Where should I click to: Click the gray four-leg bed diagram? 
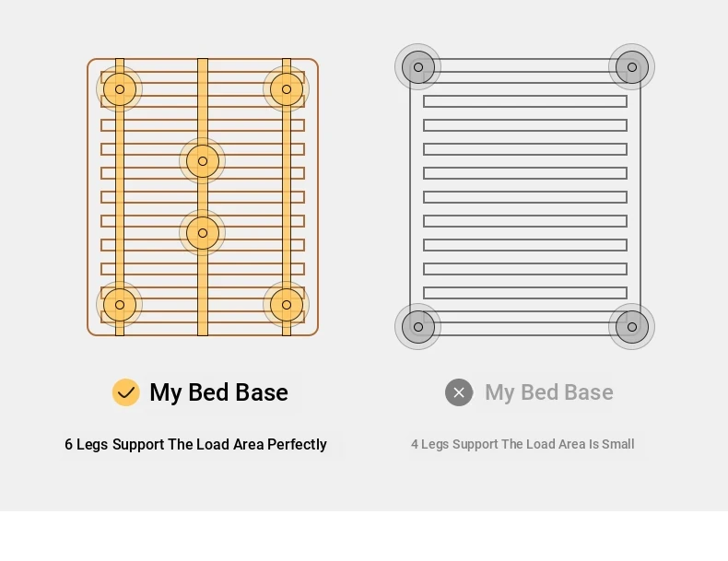pyautogui.click(x=524, y=197)
